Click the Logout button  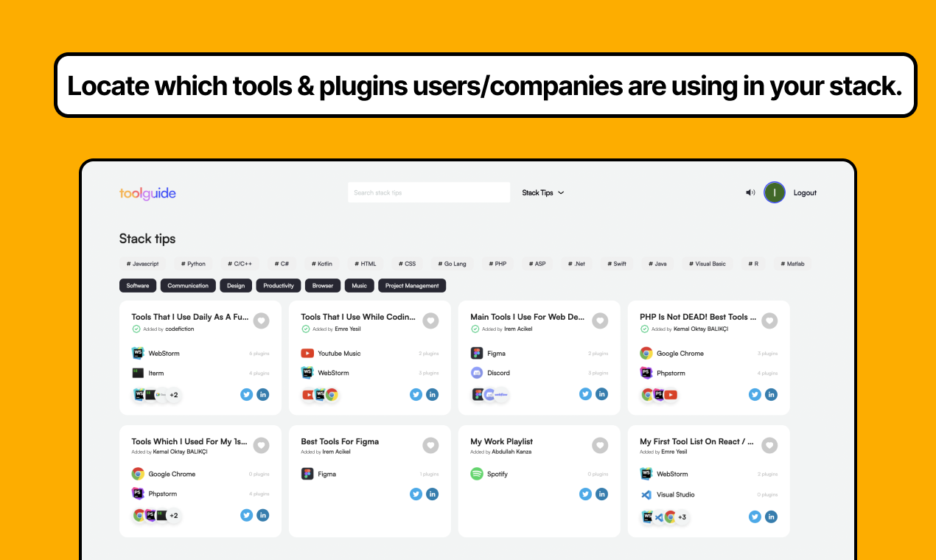805,192
